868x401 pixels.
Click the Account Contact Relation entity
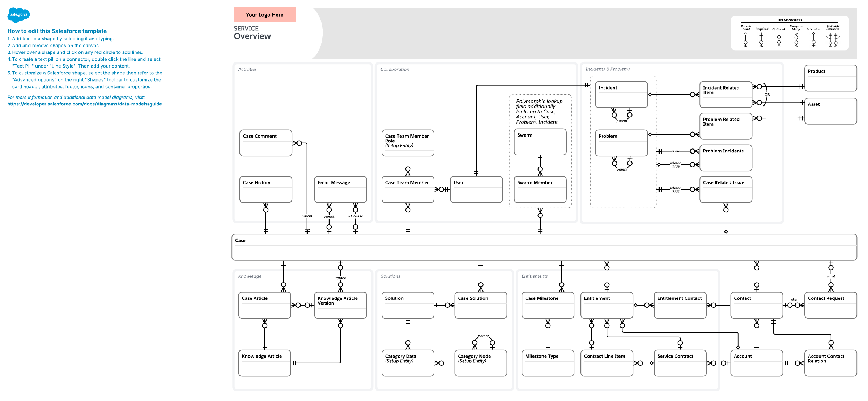(830, 363)
